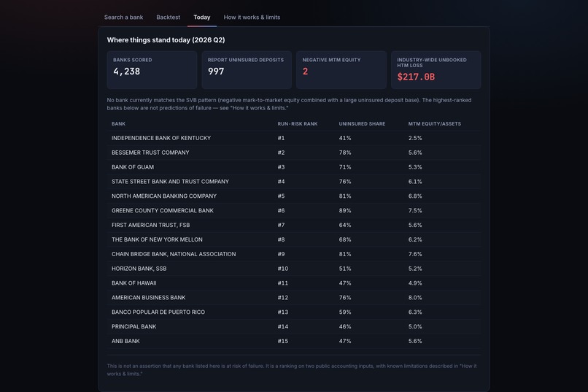Click the 7.5% MTM equity value
The image size is (588, 392).
point(415,210)
